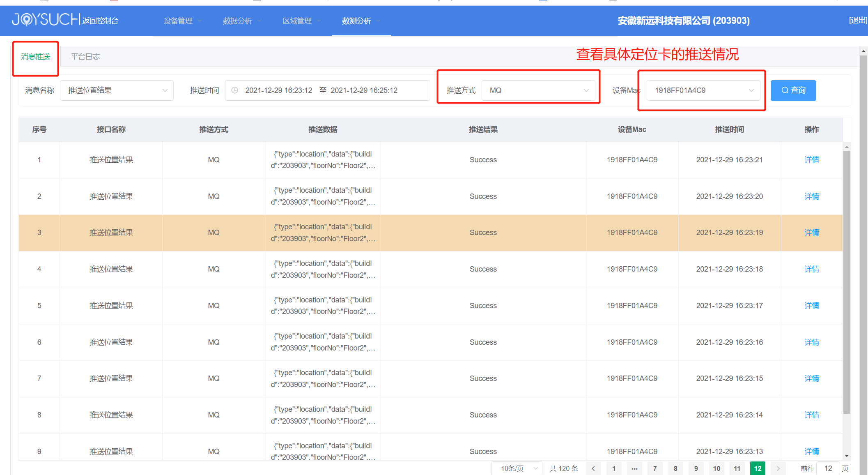This screenshot has width=868, height=475.
Task: Go to next page arrow in pagination
Action: point(778,468)
